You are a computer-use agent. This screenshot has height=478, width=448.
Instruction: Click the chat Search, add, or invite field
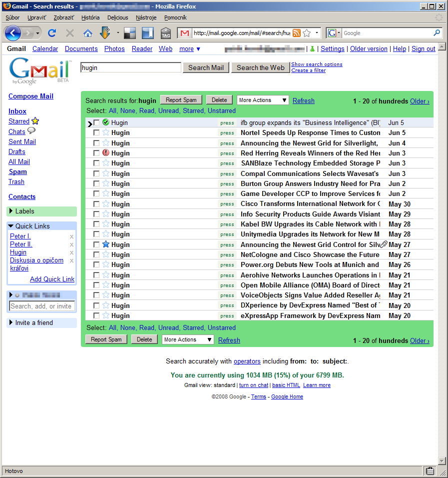42,306
